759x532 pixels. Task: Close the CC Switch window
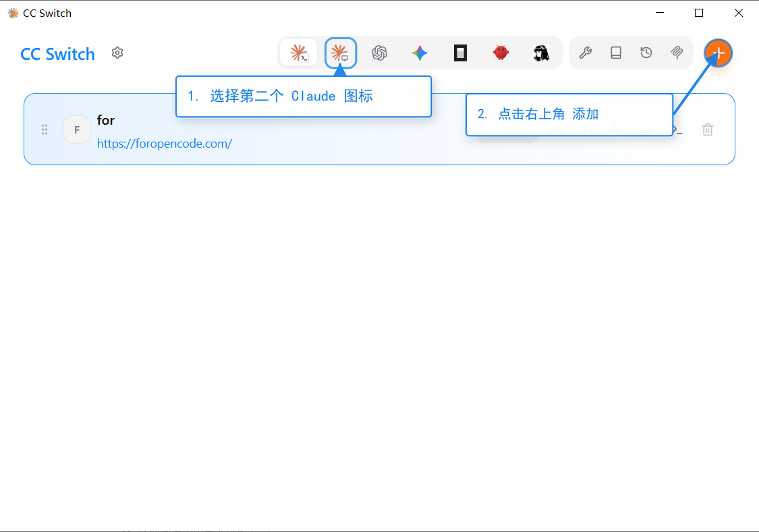pyautogui.click(x=739, y=13)
